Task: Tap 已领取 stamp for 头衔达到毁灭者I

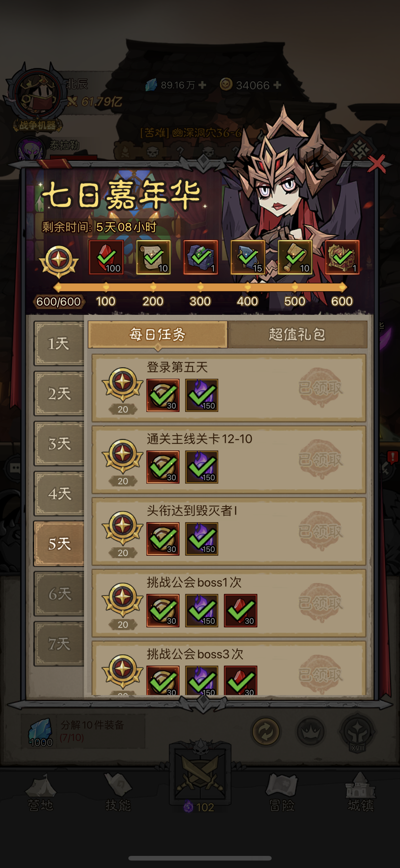Action: pos(320,531)
